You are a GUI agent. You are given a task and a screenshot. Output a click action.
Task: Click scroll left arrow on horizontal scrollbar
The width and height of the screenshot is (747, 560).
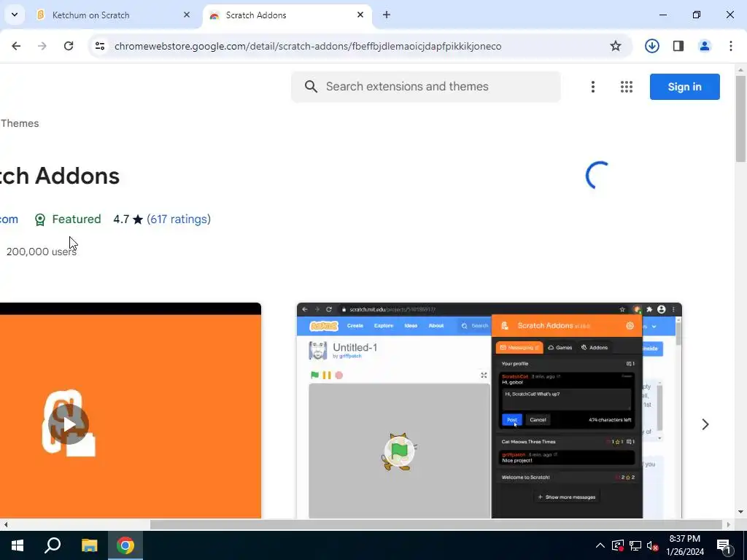5,525
